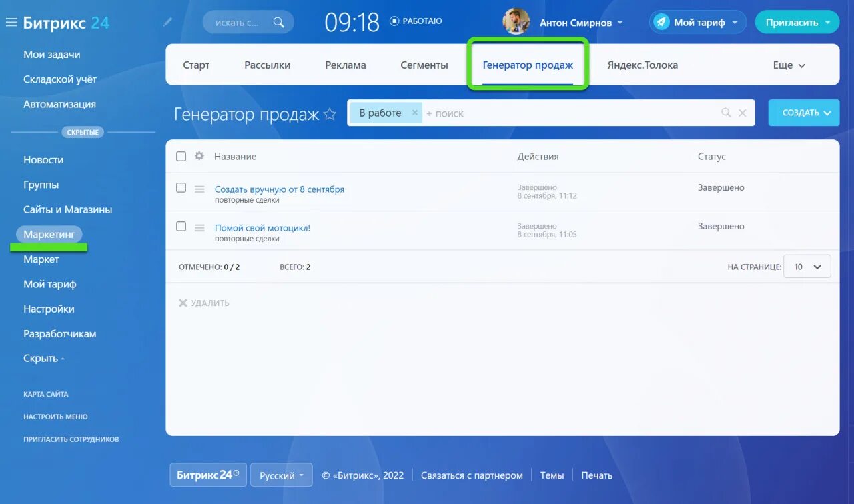Open Новости in sidebar
Viewport: 854px width, 504px height.
(43, 160)
